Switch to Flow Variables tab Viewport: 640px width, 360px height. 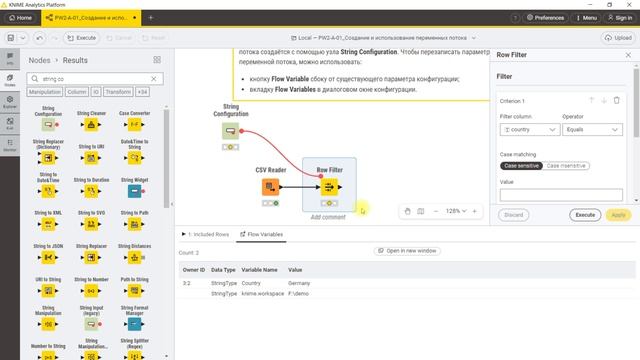coord(261,234)
